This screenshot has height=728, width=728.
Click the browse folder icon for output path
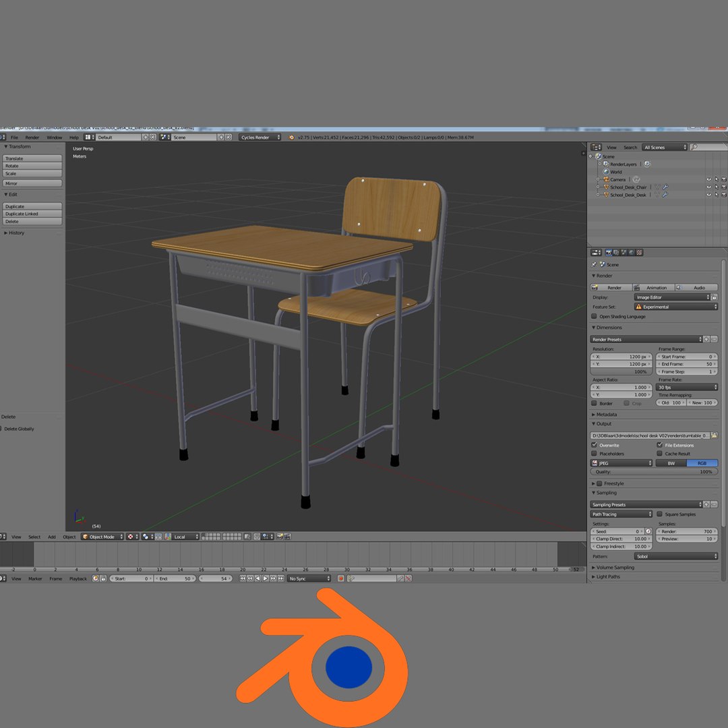714,435
